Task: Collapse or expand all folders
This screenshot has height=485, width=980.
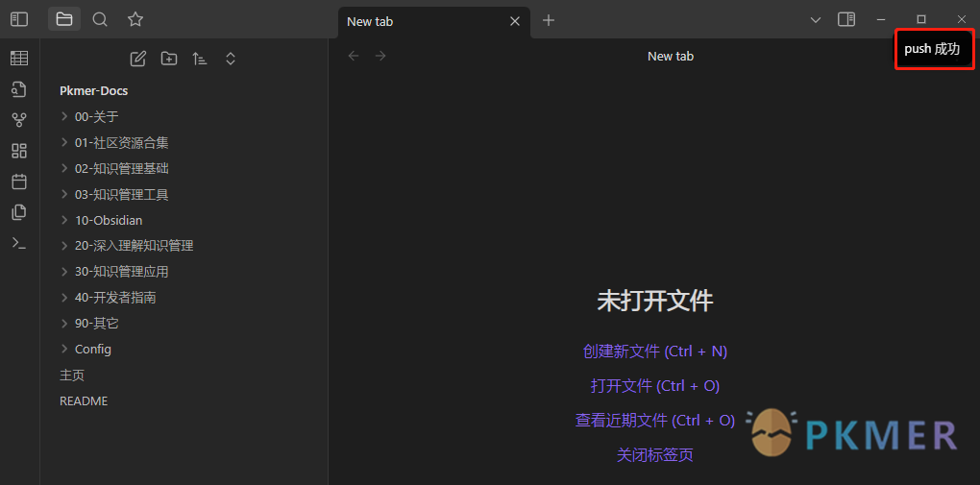Action: (230, 59)
